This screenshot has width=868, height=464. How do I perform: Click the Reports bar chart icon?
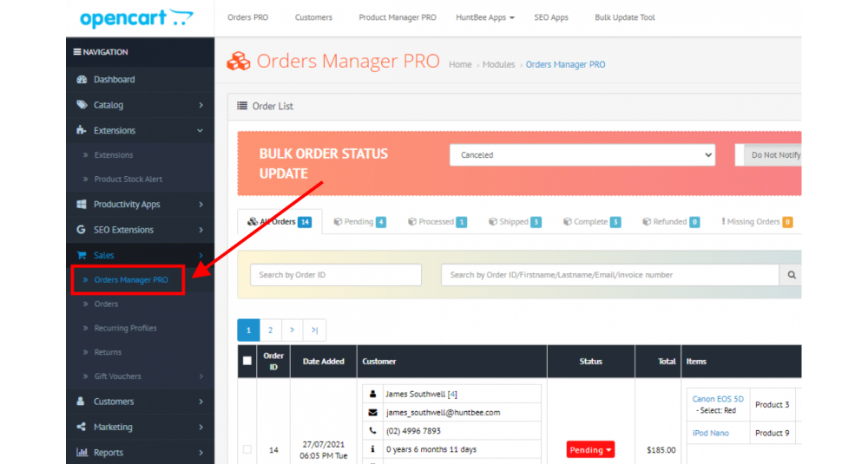[x=82, y=452]
